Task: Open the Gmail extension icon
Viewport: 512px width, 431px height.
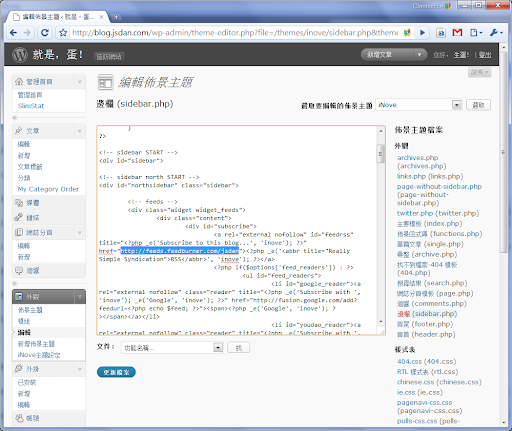Action: pyautogui.click(x=457, y=33)
